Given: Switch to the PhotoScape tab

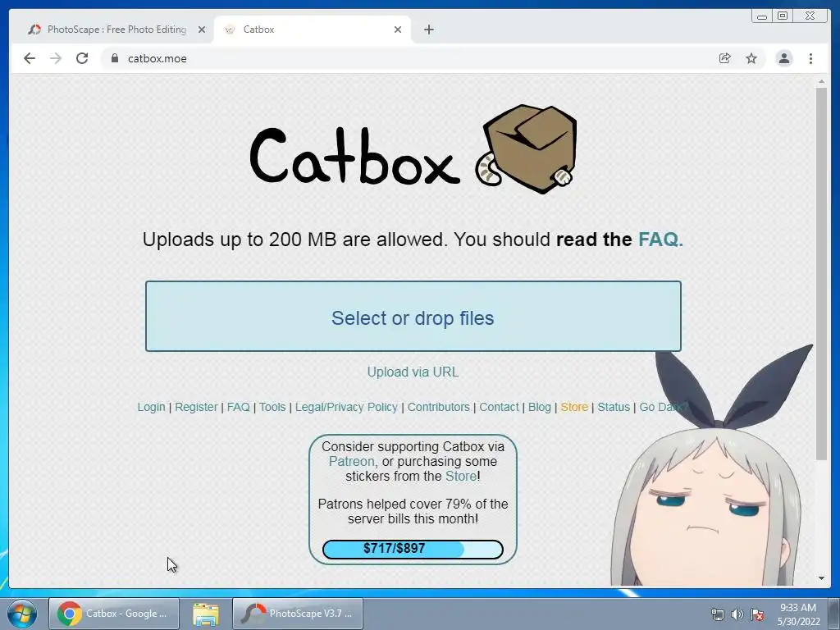Looking at the screenshot, I should pos(117,30).
